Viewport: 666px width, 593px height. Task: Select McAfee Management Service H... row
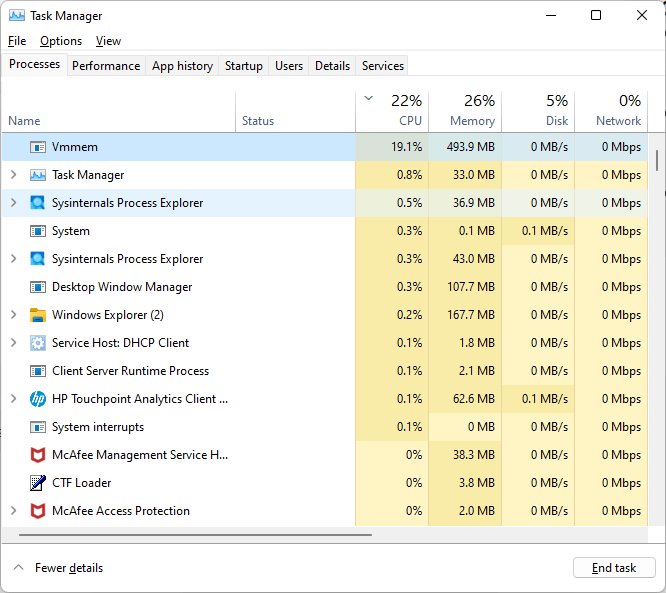(x=325, y=455)
